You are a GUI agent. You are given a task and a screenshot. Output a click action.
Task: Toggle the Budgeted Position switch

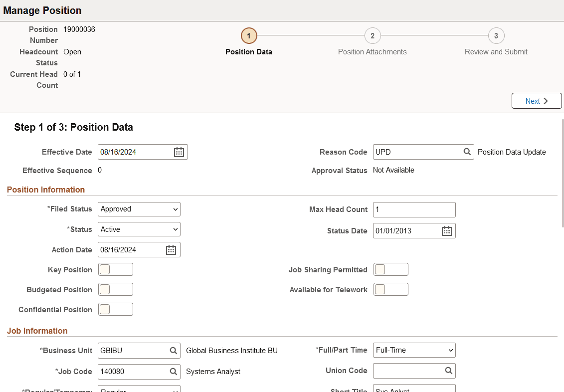click(x=115, y=289)
